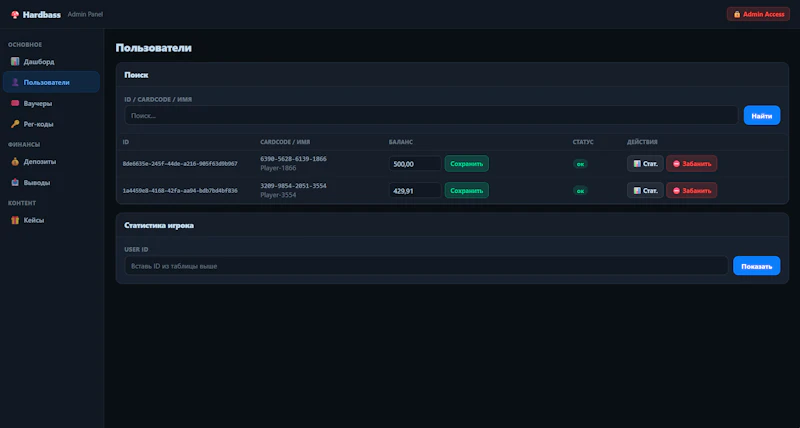Save balance for Player-3554 with Сохранить
The height and width of the screenshot is (428, 800).
click(466, 190)
